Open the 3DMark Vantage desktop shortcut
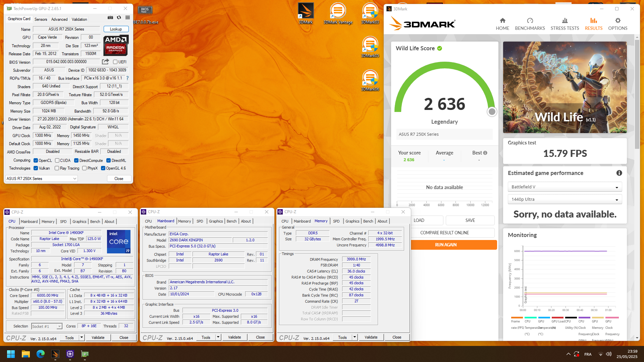The width and height of the screenshot is (644, 362). pyautogui.click(x=338, y=13)
